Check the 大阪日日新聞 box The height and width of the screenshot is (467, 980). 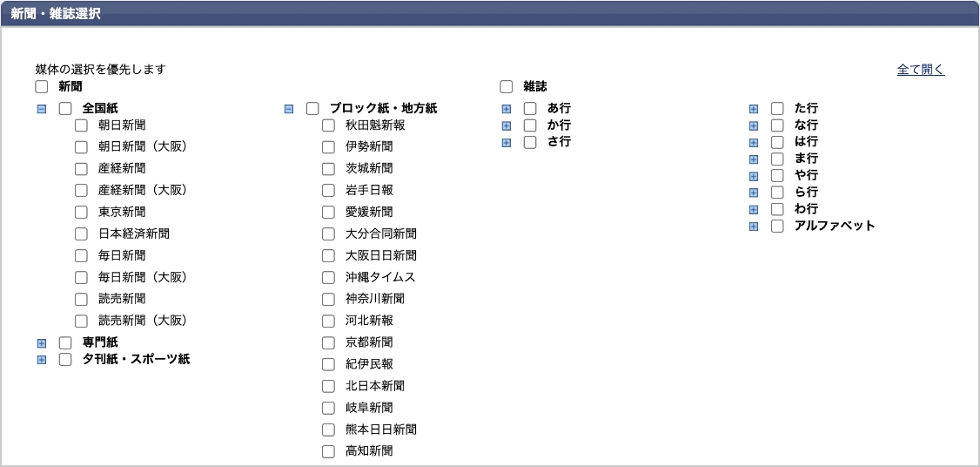[328, 255]
